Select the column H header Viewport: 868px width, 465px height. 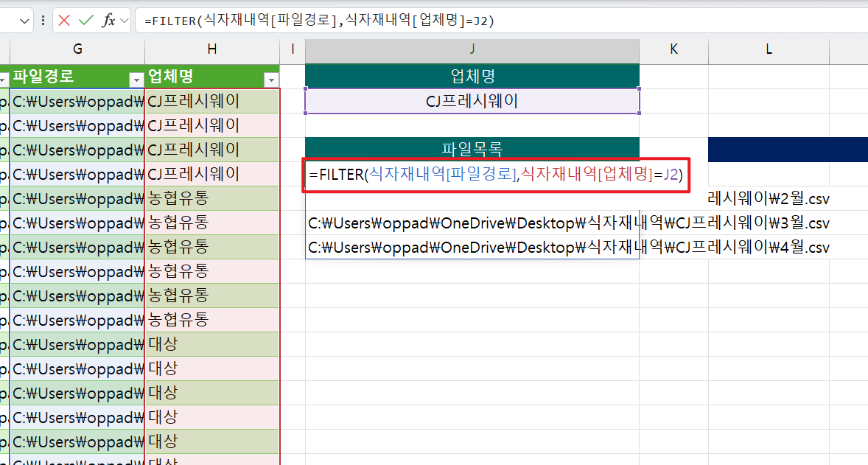tap(212, 49)
